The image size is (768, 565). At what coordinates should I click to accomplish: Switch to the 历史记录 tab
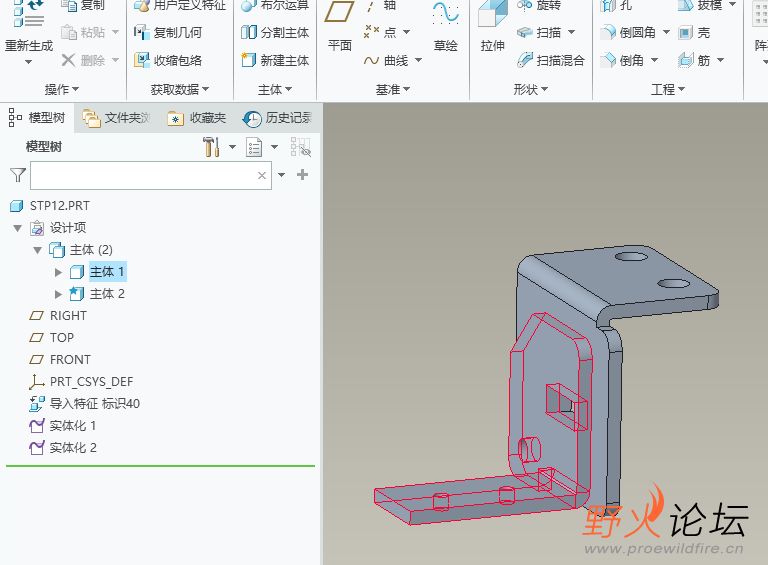point(277,118)
